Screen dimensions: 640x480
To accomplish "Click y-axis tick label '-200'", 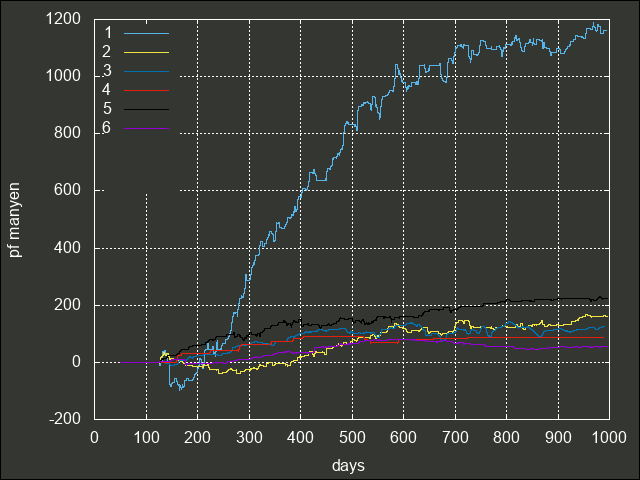I will click(x=65, y=419).
